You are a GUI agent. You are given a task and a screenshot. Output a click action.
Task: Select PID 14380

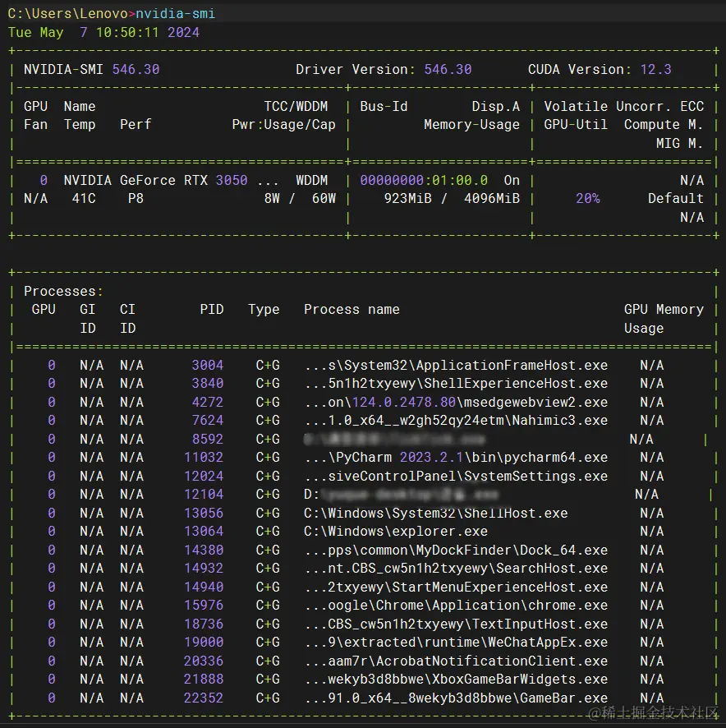tap(204, 551)
